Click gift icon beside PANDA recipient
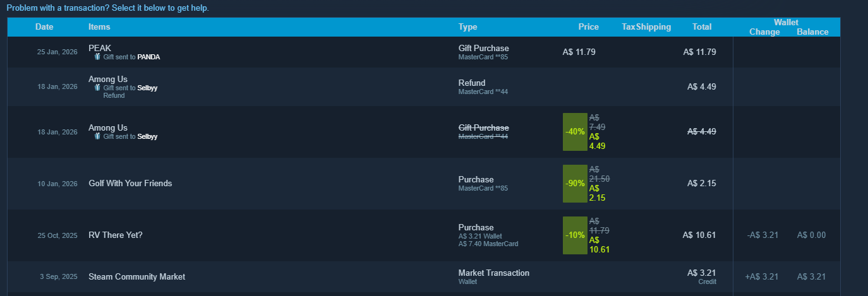The image size is (868, 296). pyautogui.click(x=97, y=56)
